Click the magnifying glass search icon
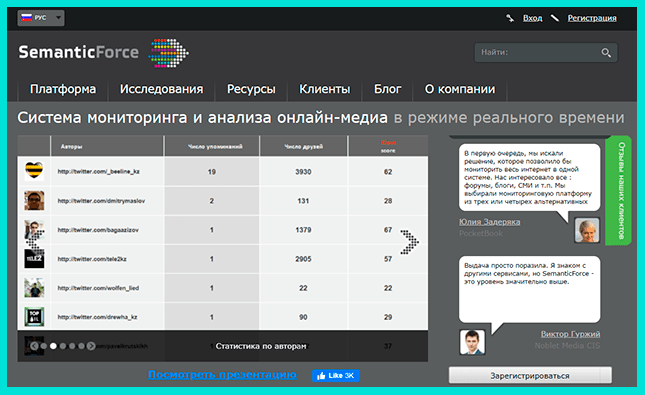Viewport: 645px width, 395px height. pyautogui.click(x=606, y=53)
